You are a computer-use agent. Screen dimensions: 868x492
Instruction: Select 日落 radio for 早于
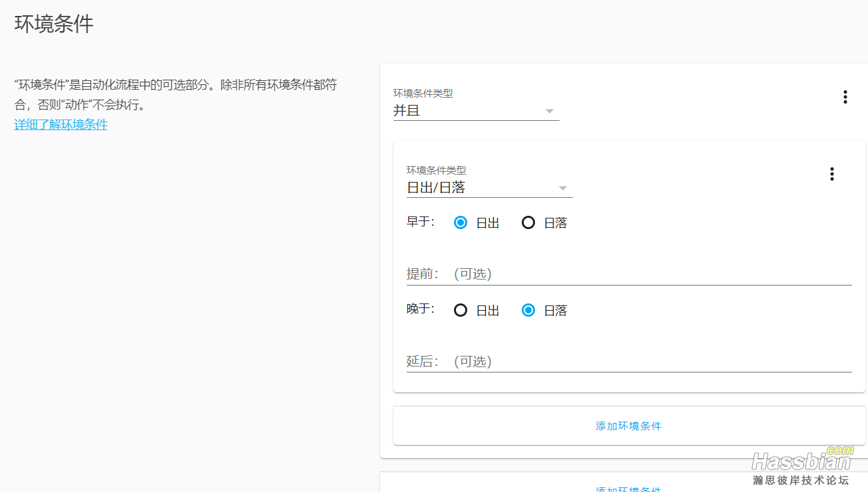click(528, 222)
